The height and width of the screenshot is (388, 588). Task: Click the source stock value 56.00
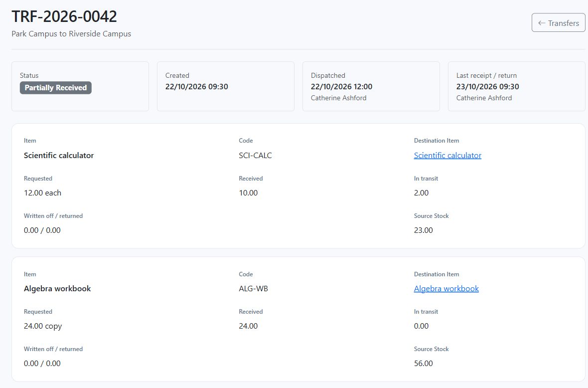coord(424,364)
